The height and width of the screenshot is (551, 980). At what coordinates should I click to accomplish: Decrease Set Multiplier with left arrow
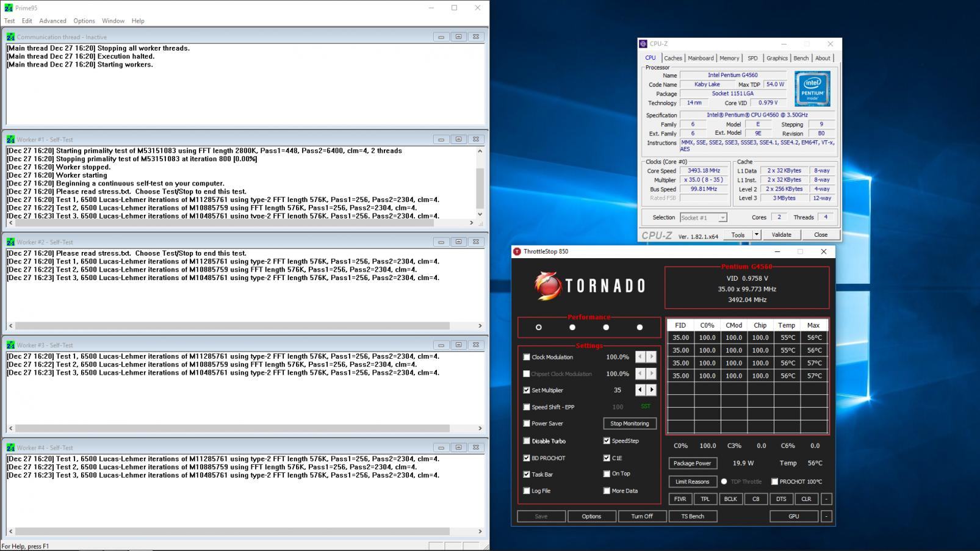coord(640,390)
